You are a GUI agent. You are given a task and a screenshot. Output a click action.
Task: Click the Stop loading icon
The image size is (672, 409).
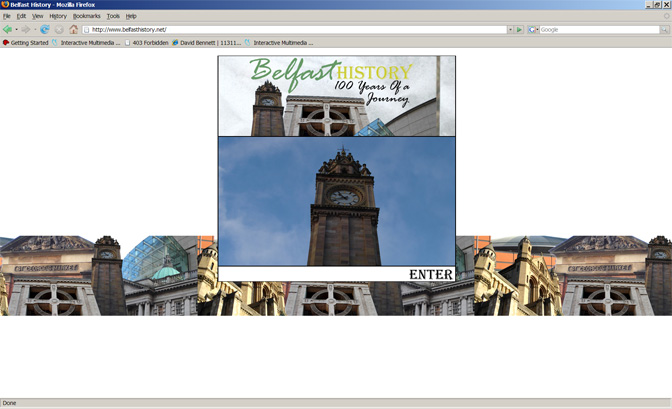click(59, 29)
